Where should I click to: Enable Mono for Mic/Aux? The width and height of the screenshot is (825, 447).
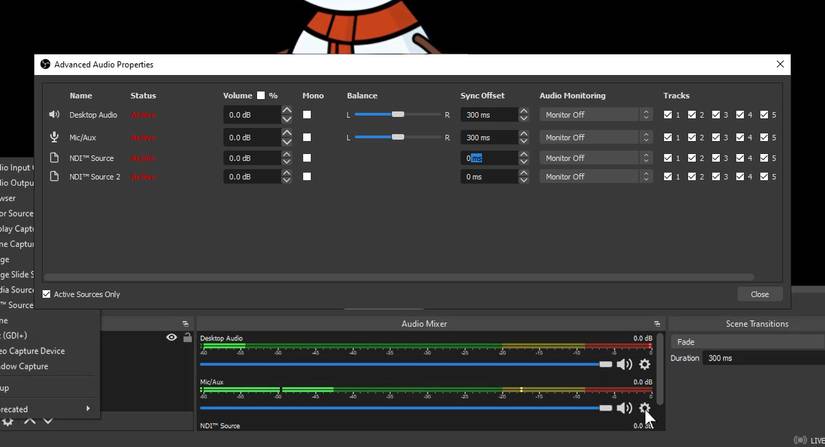pyautogui.click(x=307, y=137)
